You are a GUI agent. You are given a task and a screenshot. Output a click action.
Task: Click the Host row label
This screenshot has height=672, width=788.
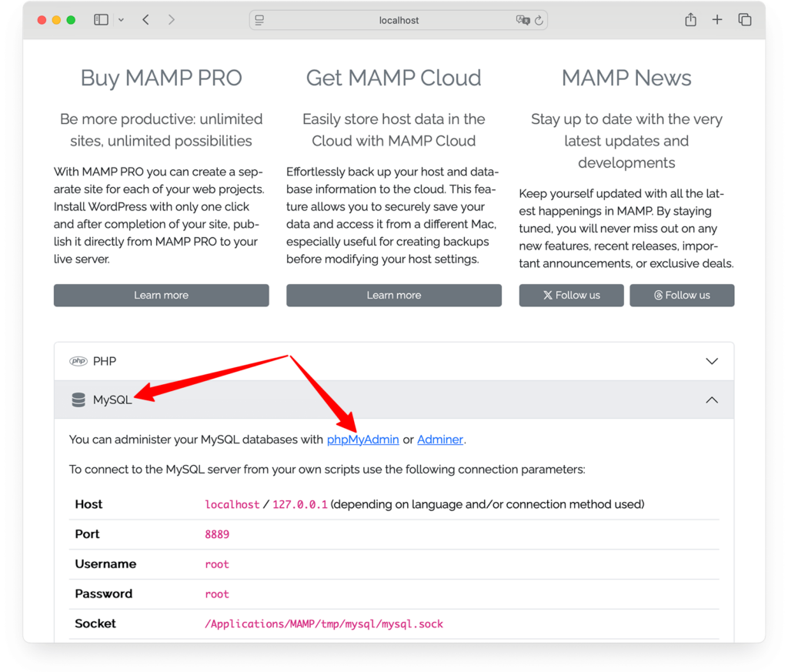(89, 504)
